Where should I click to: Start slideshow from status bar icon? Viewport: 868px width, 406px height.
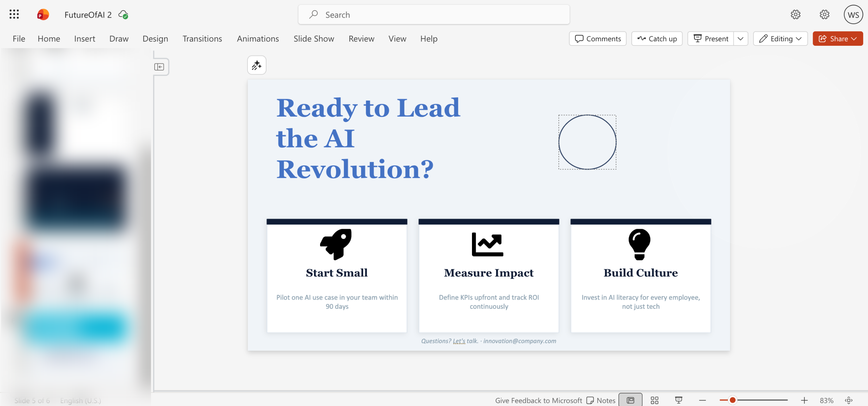[x=678, y=400]
